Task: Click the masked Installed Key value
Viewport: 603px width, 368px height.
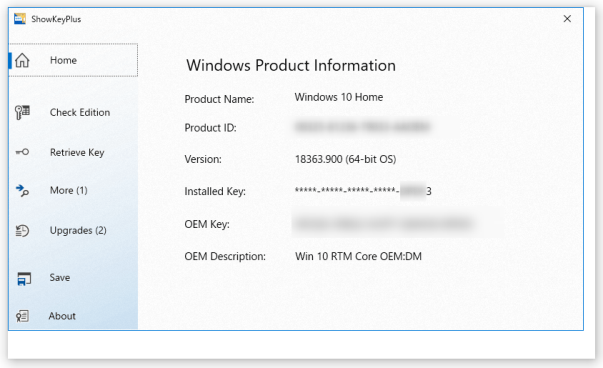Action: point(363,190)
